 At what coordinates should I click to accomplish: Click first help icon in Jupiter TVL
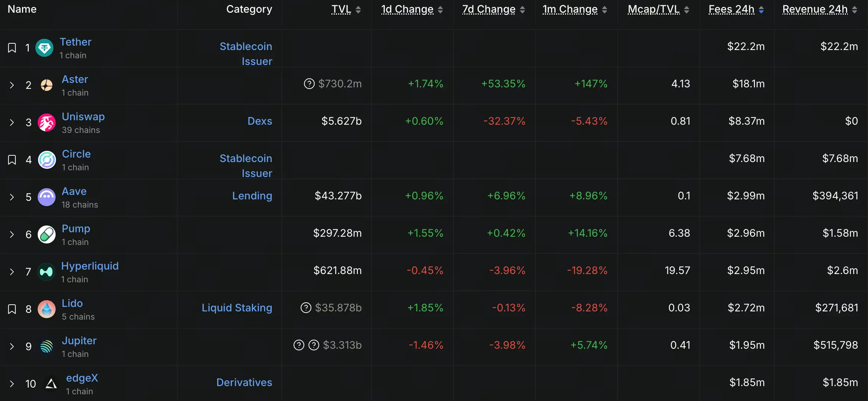click(x=299, y=345)
